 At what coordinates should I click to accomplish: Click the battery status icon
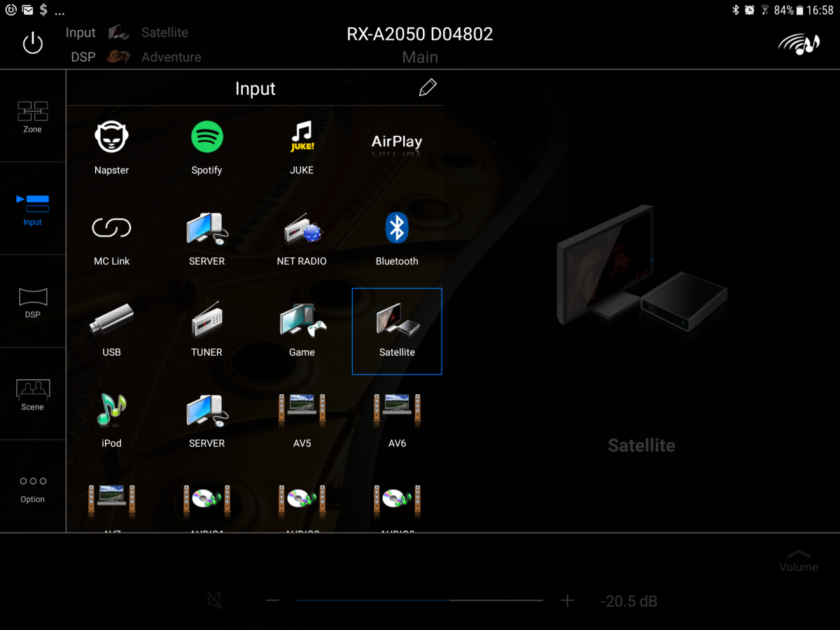[x=799, y=10]
